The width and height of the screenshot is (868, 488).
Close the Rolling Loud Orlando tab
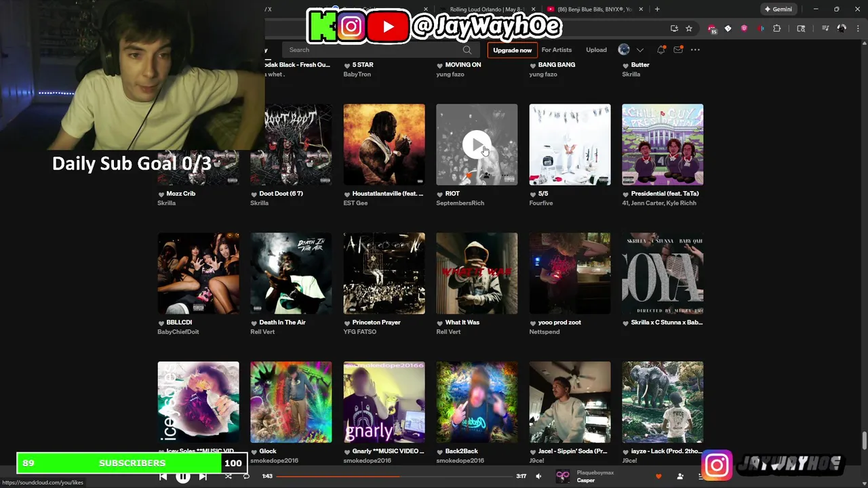[534, 9]
